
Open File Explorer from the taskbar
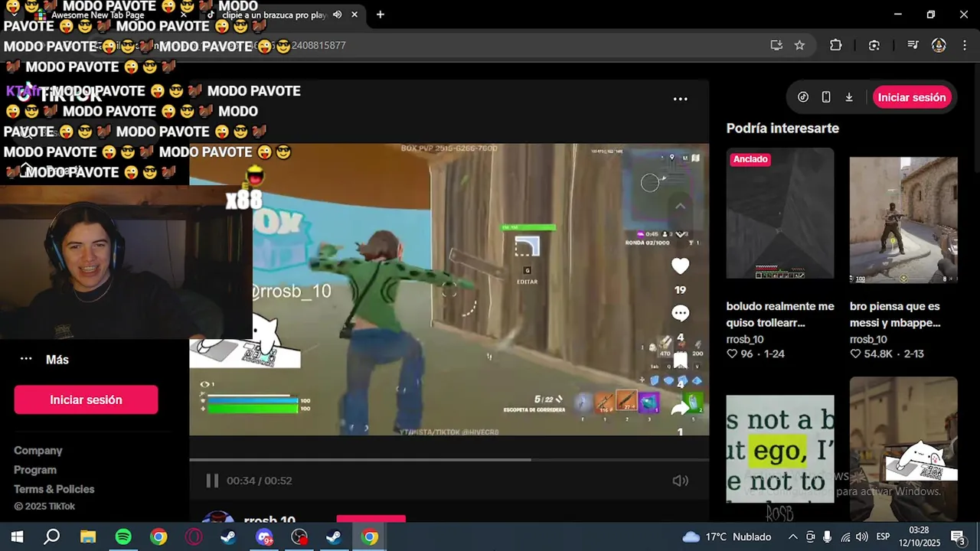(88, 536)
